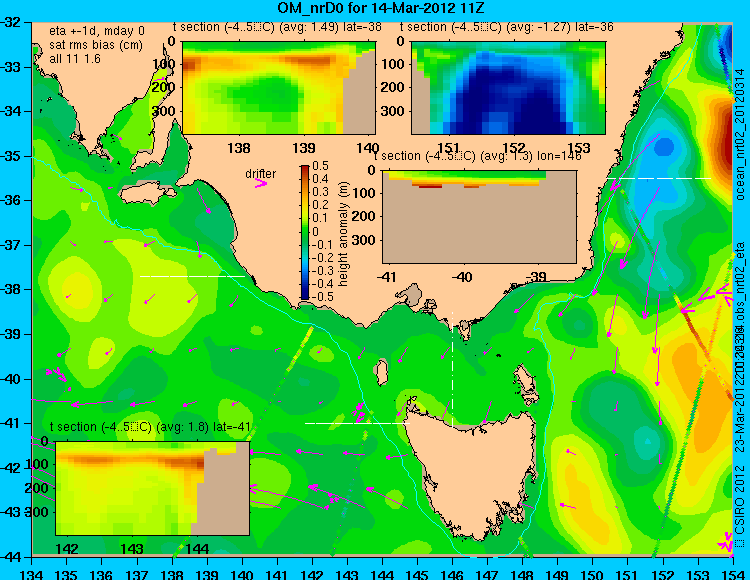750x580 pixels.
Task: Click the -39 tick label in lon=146 inset
Action: coord(536,276)
